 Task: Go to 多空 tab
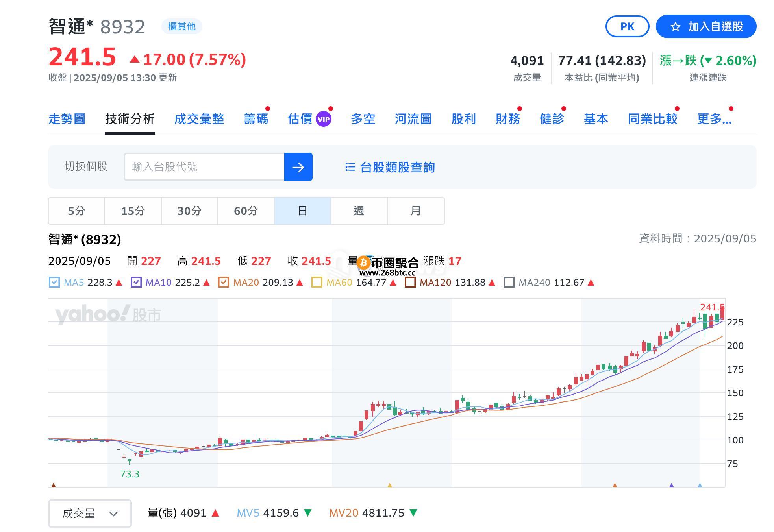(363, 118)
